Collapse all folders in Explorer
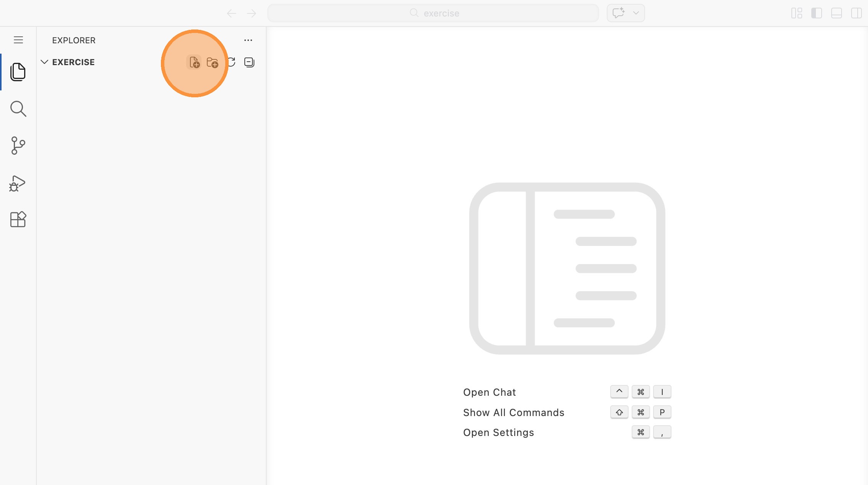 point(249,62)
